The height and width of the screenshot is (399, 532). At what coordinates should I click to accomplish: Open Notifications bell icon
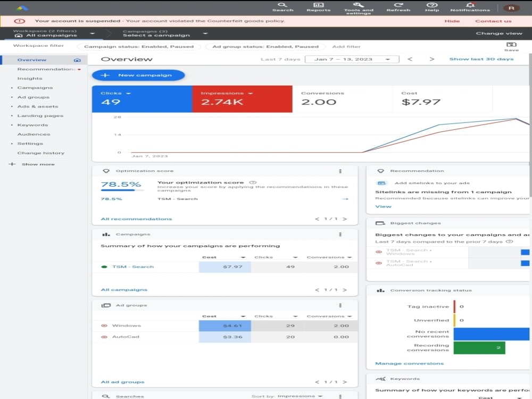(470, 7)
